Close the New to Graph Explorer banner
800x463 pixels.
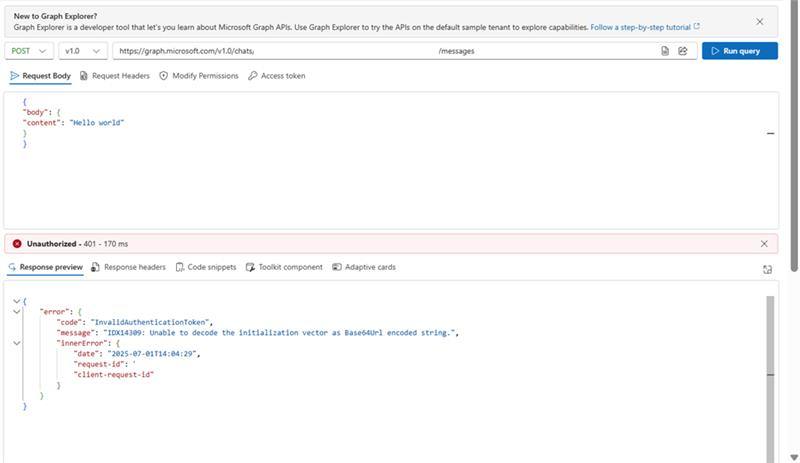(x=760, y=21)
